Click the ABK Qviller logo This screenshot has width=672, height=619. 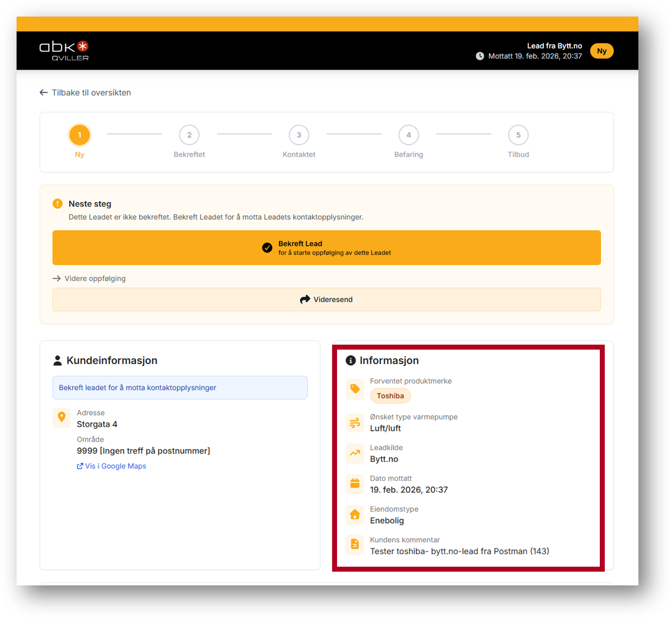point(64,51)
